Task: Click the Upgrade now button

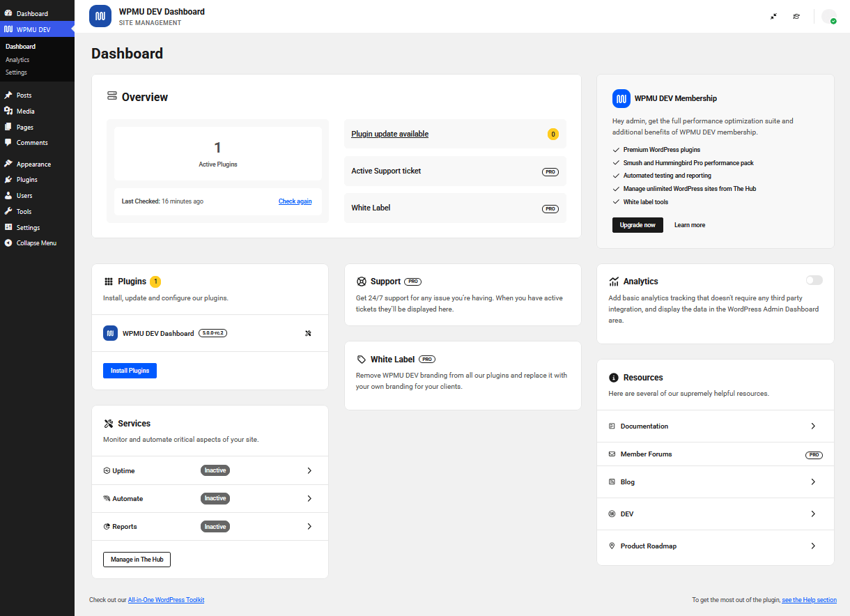Action: pos(637,225)
